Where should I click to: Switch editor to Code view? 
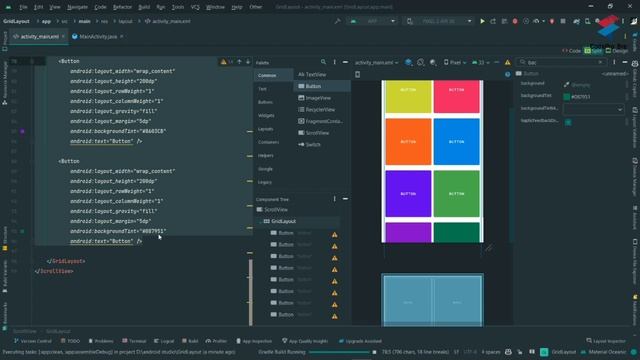tap(571, 51)
